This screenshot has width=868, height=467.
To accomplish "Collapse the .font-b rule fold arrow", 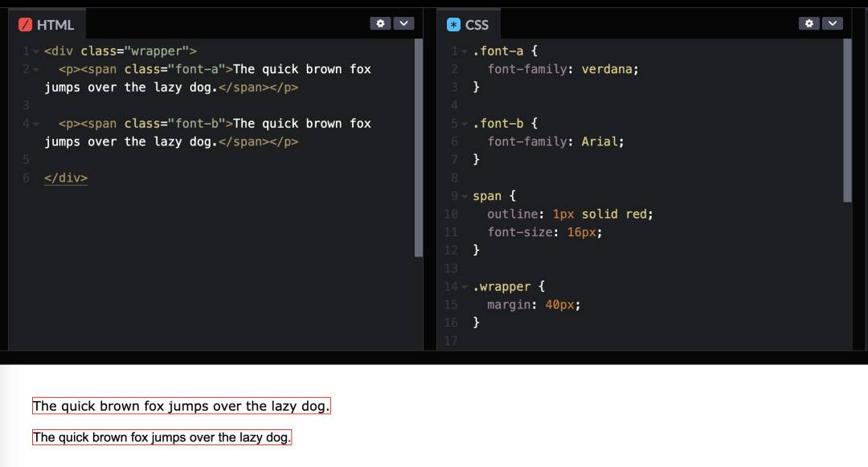I will point(465,124).
